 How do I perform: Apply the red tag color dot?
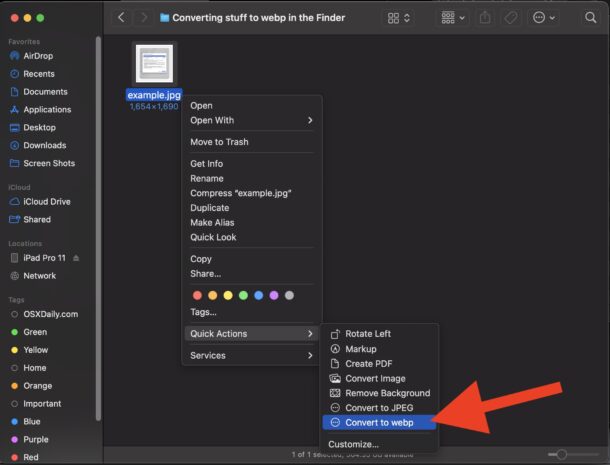click(x=197, y=295)
